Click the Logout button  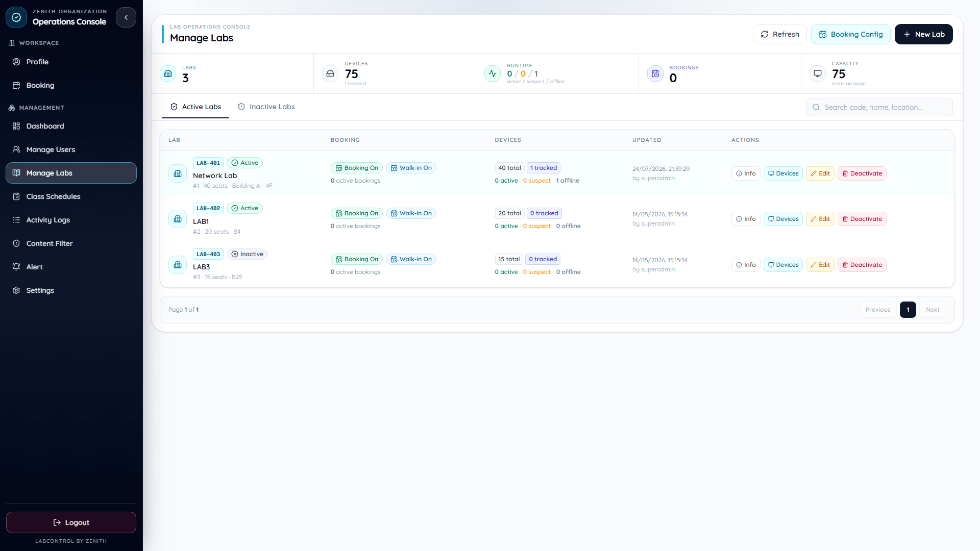(71, 522)
